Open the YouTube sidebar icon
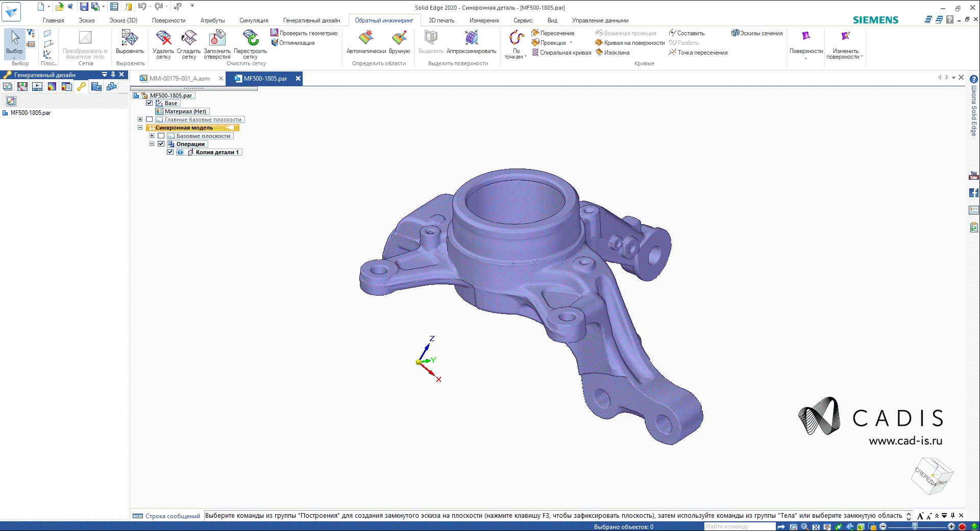 tap(974, 176)
